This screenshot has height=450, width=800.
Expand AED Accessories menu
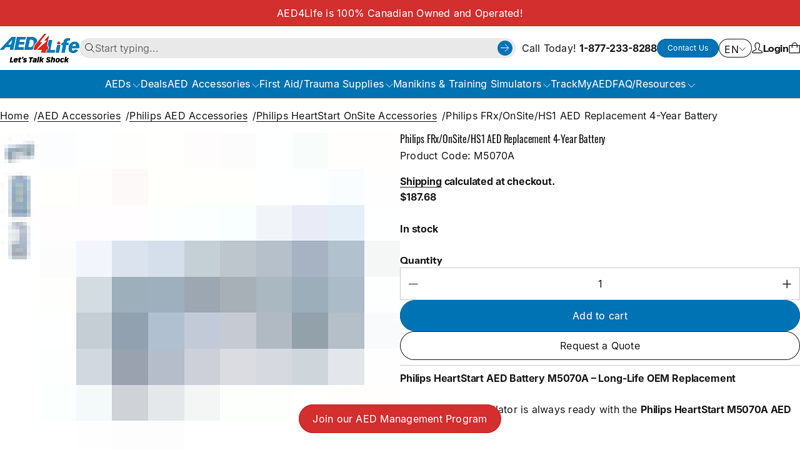(213, 84)
